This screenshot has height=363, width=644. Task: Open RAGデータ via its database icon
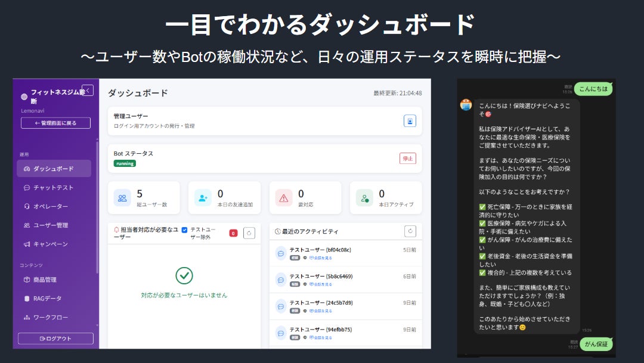(x=26, y=298)
